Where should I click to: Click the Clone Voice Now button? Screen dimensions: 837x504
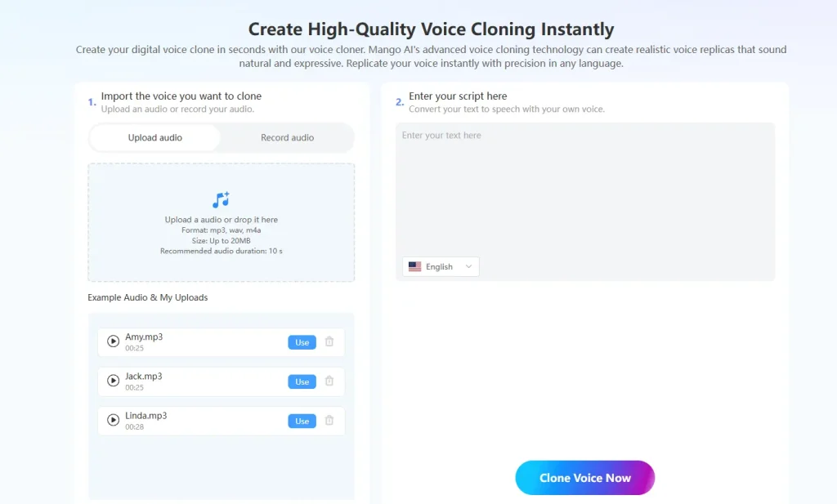(x=585, y=477)
